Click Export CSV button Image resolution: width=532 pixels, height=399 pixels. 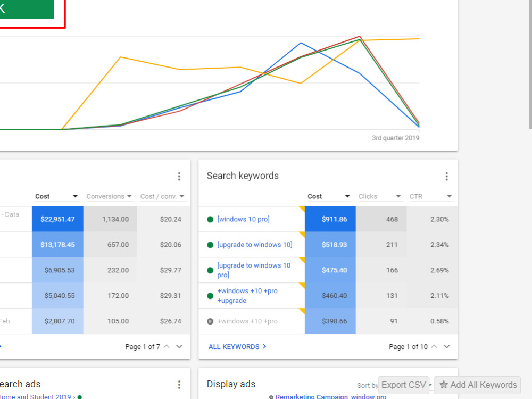coord(404,385)
